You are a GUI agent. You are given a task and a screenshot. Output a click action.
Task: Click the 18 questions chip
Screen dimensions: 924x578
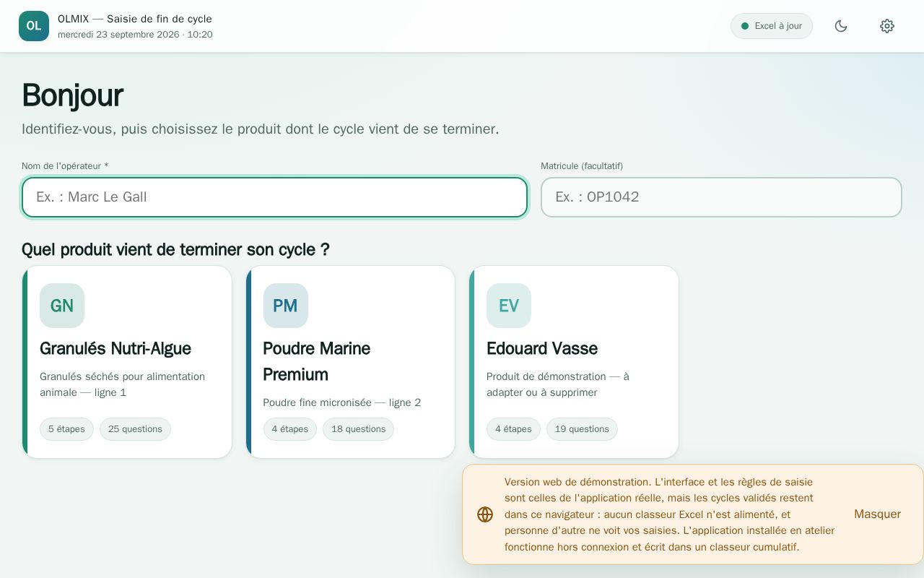(x=358, y=429)
